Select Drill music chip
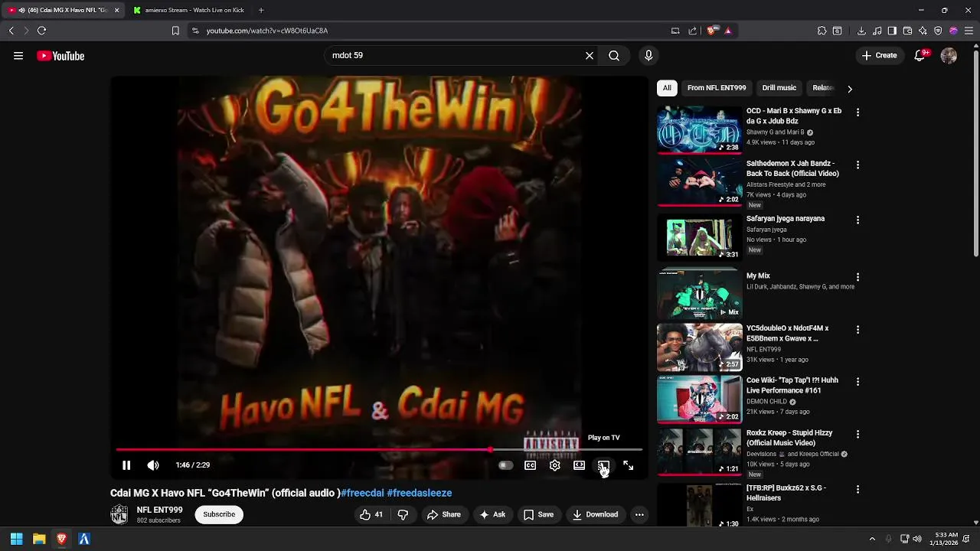980x551 pixels. pos(779,88)
